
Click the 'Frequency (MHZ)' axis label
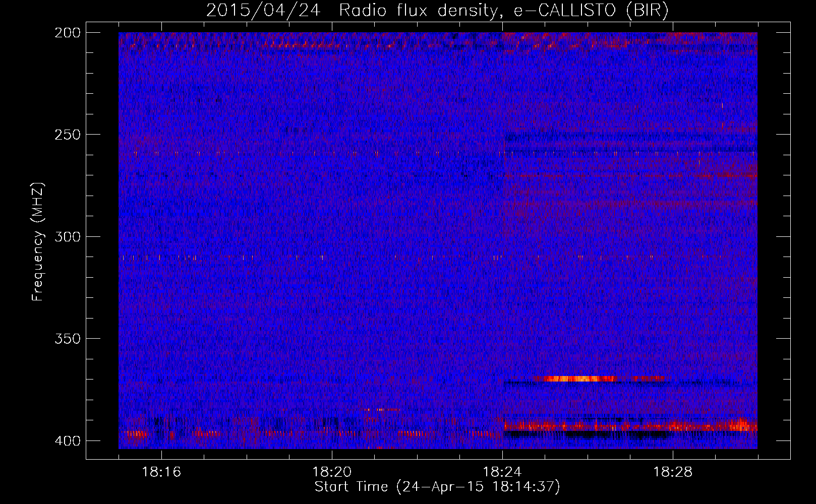pyautogui.click(x=38, y=241)
